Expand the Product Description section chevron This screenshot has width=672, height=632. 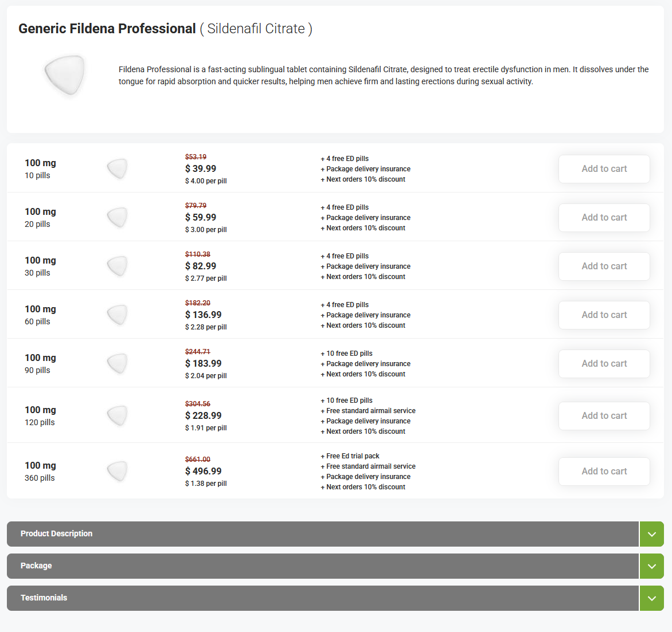(x=651, y=534)
